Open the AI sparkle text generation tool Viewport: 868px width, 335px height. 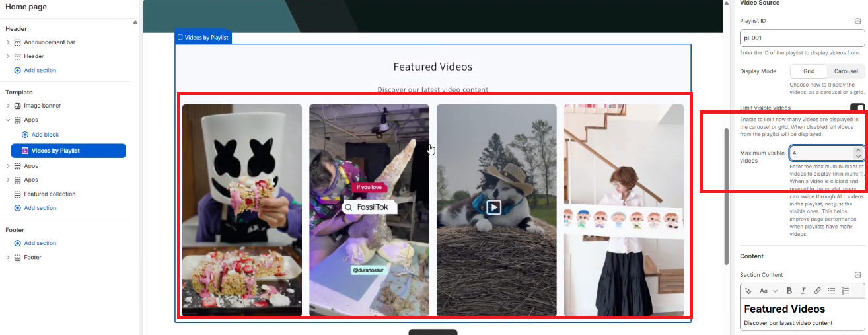click(x=748, y=291)
